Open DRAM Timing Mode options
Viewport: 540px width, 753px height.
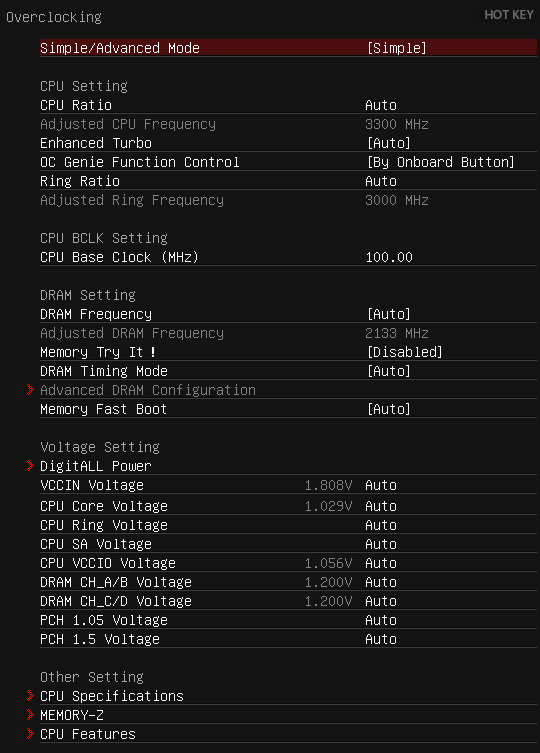(x=288, y=371)
